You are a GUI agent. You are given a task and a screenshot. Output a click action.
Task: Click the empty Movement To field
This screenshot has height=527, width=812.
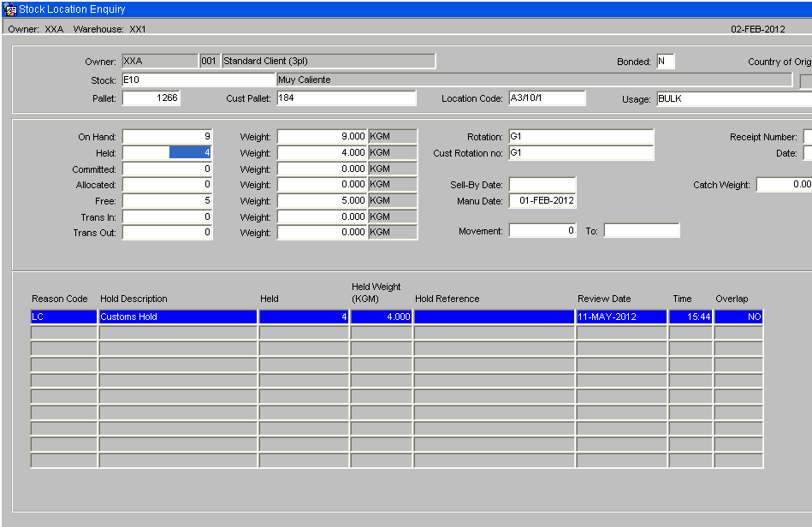pos(642,231)
